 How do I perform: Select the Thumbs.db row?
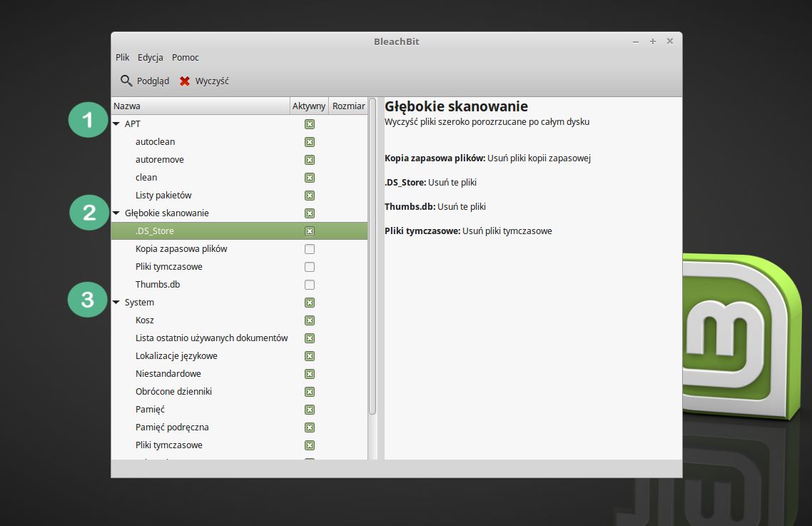click(x=239, y=285)
